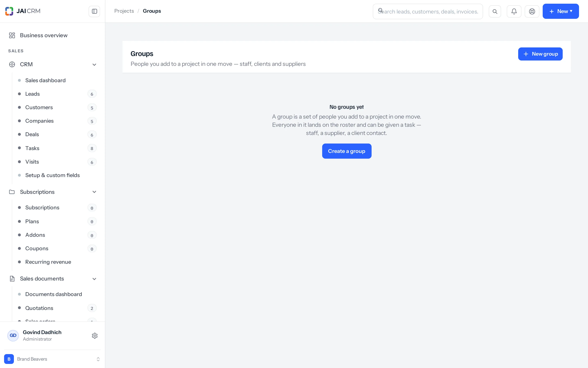Click the Create a group button
Image resolution: width=588 pixels, height=368 pixels.
tap(346, 151)
